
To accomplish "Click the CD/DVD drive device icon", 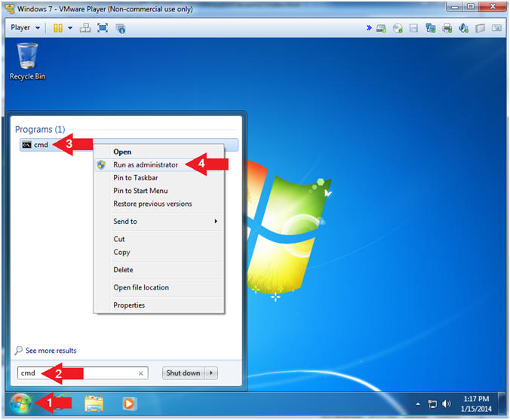I will point(398,29).
